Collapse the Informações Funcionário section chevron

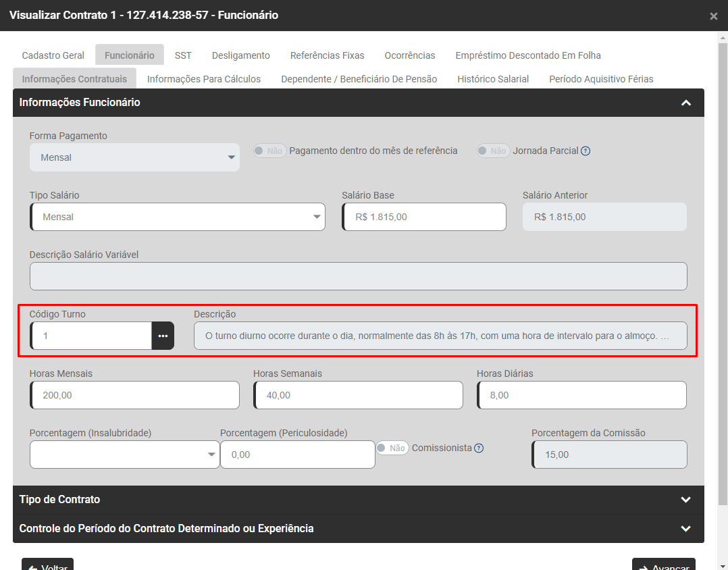point(686,103)
